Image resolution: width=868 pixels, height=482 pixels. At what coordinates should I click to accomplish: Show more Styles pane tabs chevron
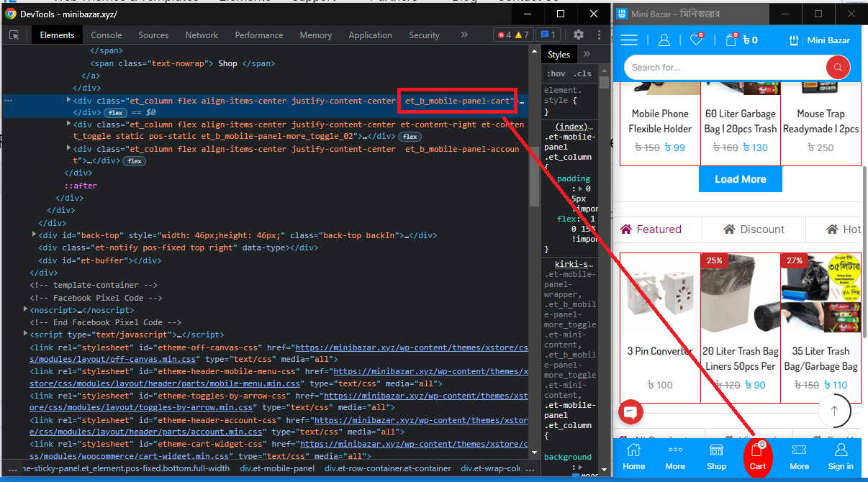click(587, 54)
